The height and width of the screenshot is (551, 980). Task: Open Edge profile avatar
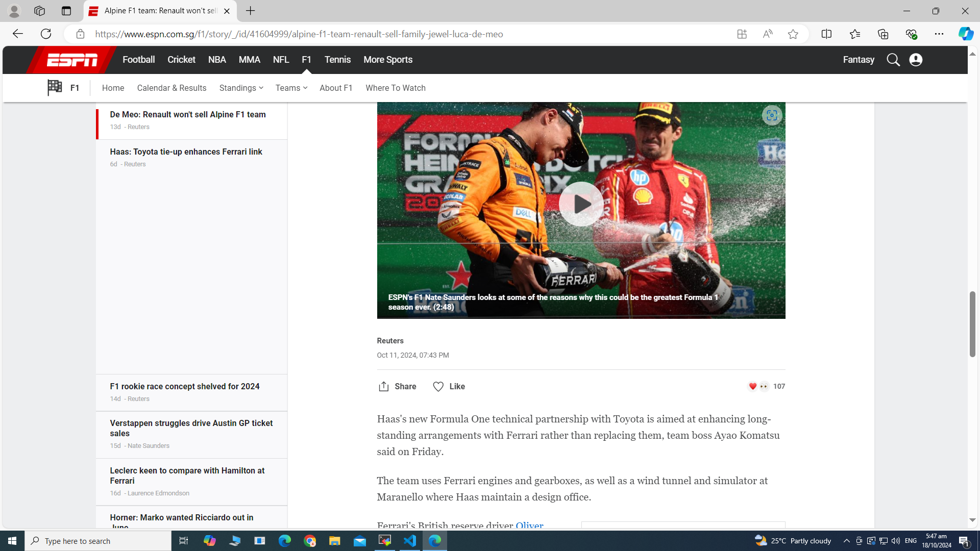pyautogui.click(x=14, y=11)
